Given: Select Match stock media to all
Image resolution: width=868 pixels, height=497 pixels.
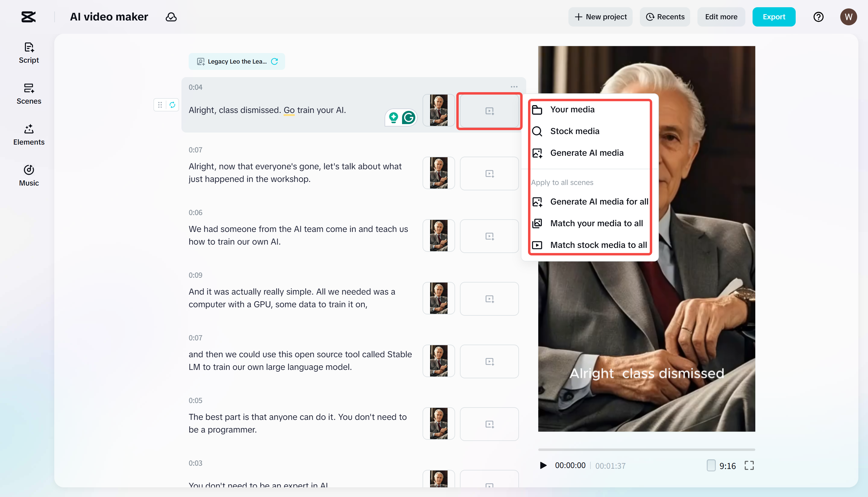Looking at the screenshot, I should point(598,245).
